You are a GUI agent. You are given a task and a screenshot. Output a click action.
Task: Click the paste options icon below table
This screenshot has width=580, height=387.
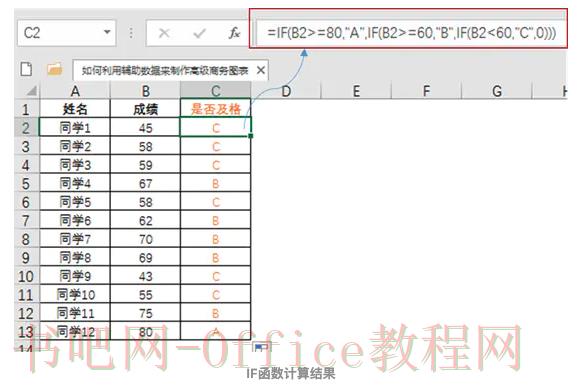pos(262,347)
